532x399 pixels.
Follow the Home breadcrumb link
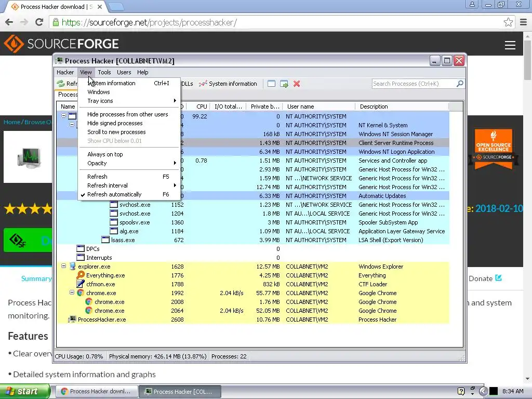click(12, 122)
